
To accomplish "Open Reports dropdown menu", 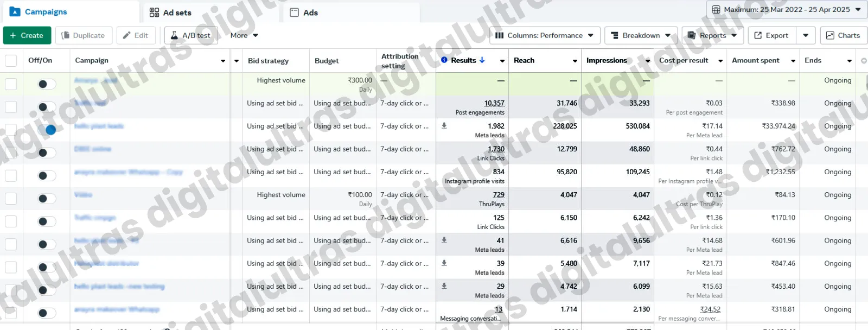I will (x=712, y=35).
